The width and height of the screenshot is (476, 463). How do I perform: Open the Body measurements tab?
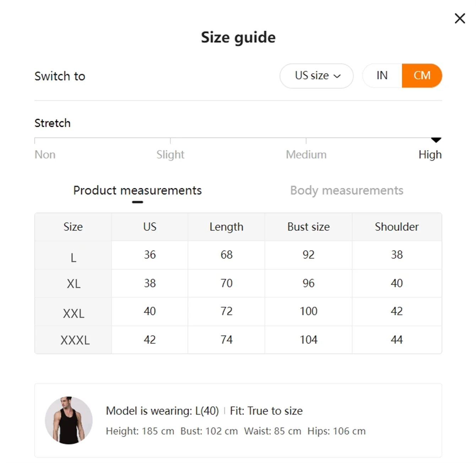tap(347, 190)
